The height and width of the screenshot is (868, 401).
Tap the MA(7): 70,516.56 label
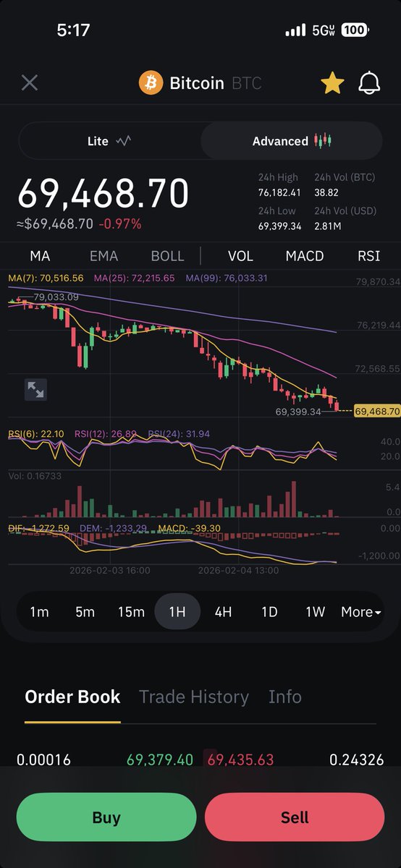pyautogui.click(x=46, y=278)
